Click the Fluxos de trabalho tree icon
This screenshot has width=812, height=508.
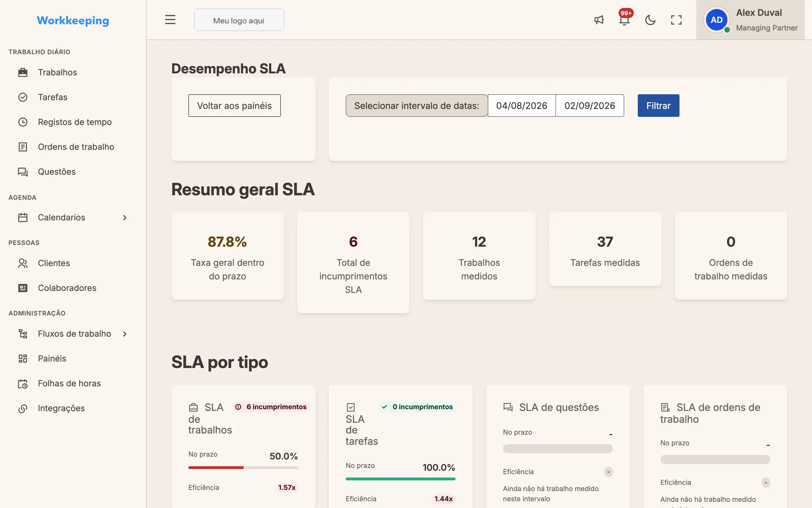23,334
